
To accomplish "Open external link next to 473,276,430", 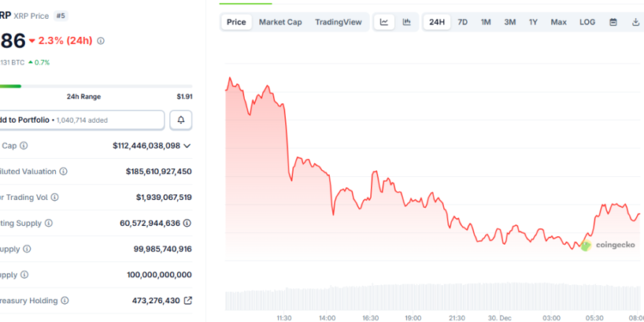I will click(x=188, y=301).
